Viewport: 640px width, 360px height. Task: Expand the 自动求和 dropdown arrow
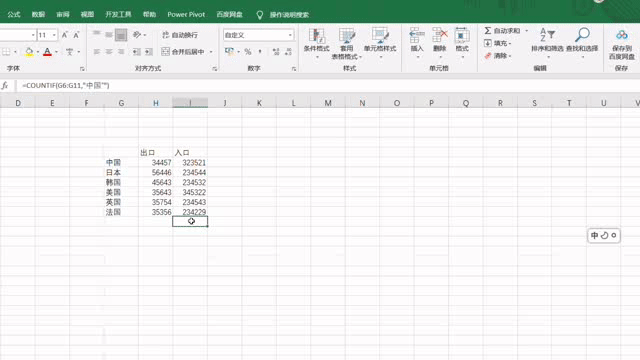pyautogui.click(x=527, y=31)
